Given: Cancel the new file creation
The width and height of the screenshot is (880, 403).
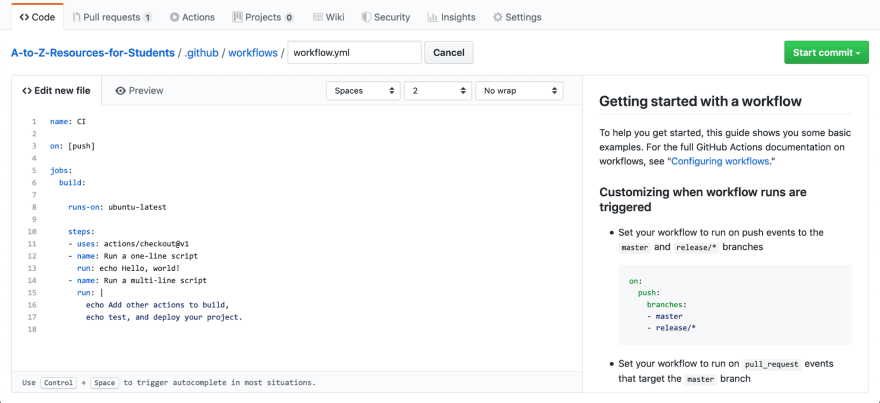Looking at the screenshot, I should click(448, 52).
